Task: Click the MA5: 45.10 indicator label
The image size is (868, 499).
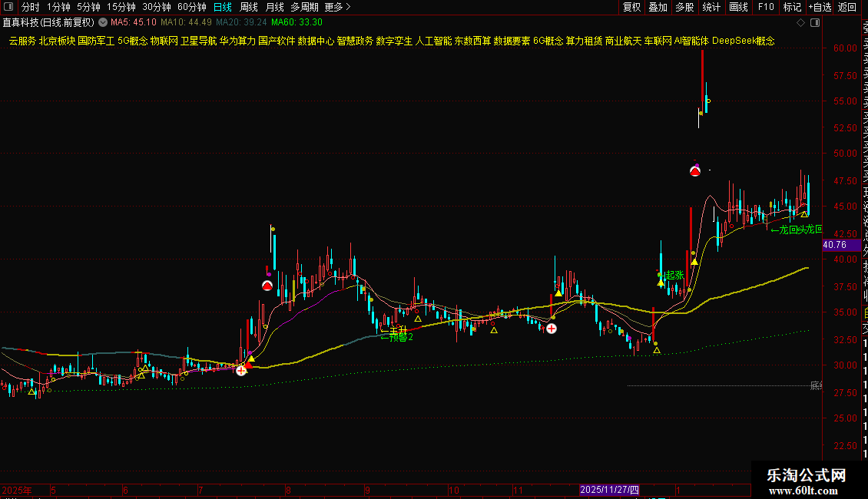Action: [x=134, y=23]
